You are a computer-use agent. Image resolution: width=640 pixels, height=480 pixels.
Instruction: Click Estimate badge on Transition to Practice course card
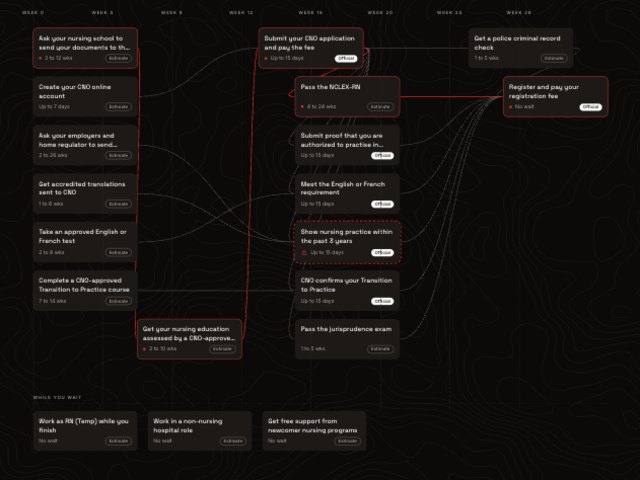tap(118, 301)
